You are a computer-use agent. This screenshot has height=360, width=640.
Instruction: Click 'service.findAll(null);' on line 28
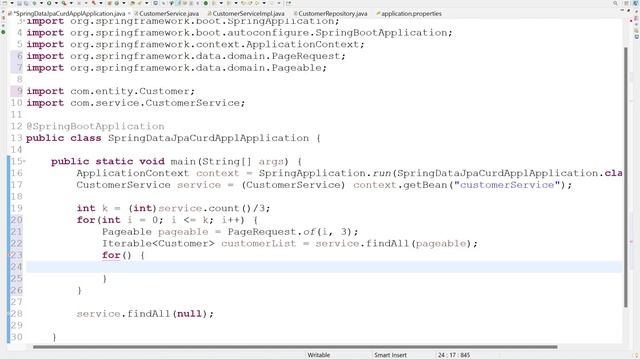pos(145,314)
